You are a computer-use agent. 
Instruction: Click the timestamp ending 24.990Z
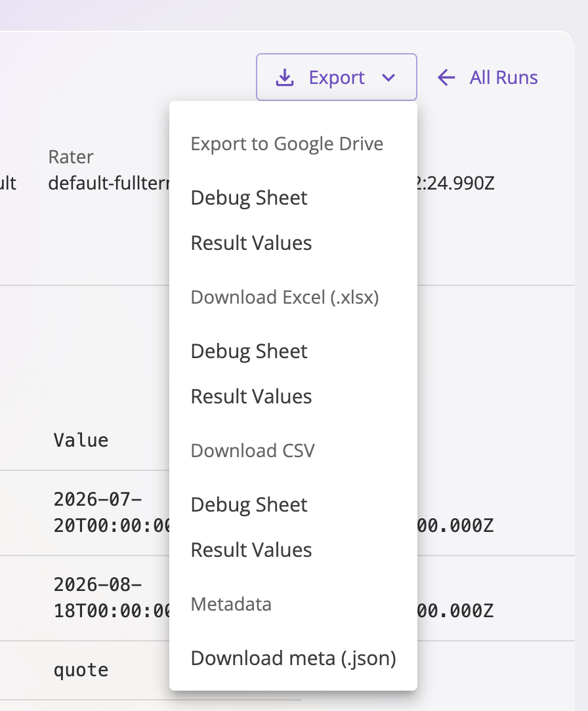tap(455, 183)
